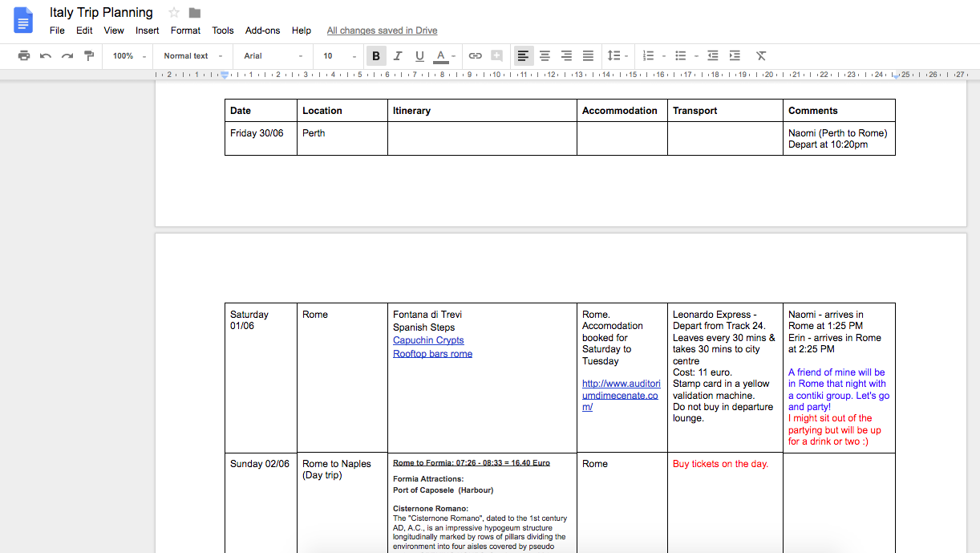980x553 pixels.
Task: Undo the last change
Action: pos(46,56)
